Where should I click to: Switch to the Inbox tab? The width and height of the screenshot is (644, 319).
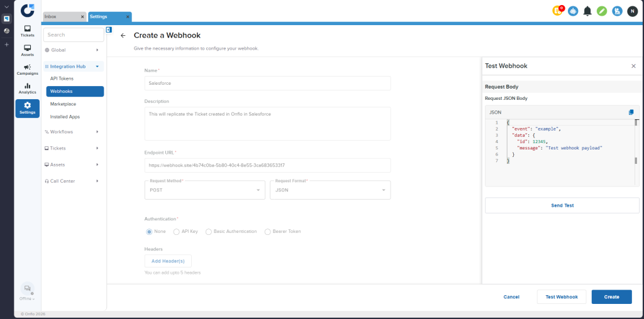point(65,17)
